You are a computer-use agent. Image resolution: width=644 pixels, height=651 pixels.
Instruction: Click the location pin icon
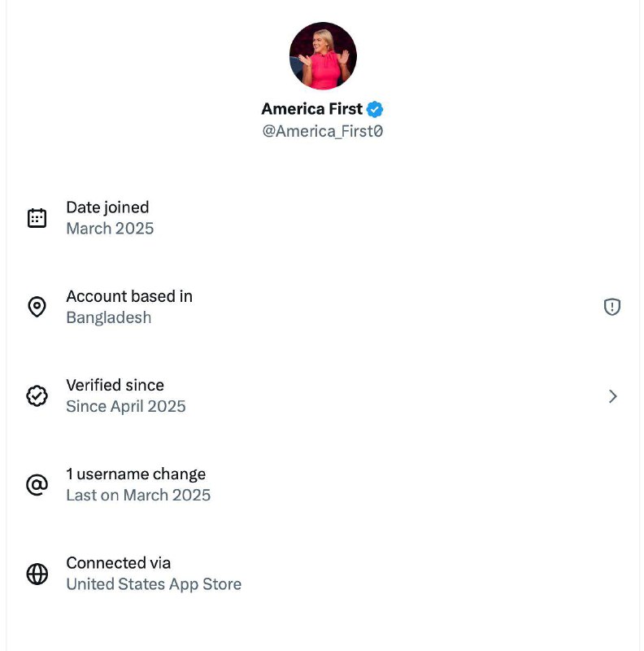point(37,307)
